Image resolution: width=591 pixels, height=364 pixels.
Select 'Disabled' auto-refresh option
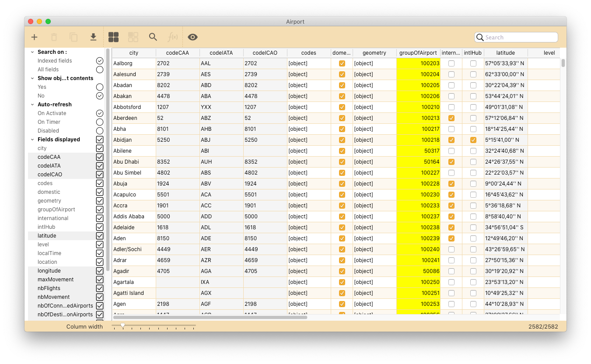[100, 131]
